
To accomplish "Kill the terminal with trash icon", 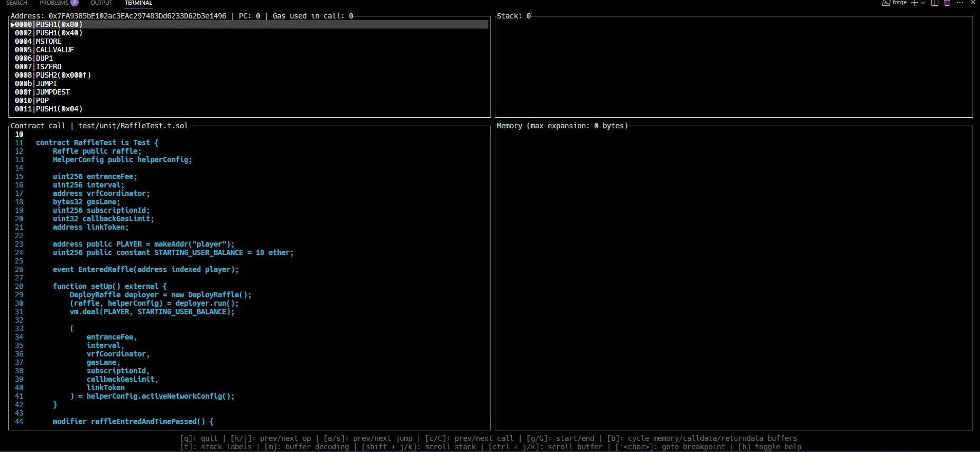I will [947, 3].
